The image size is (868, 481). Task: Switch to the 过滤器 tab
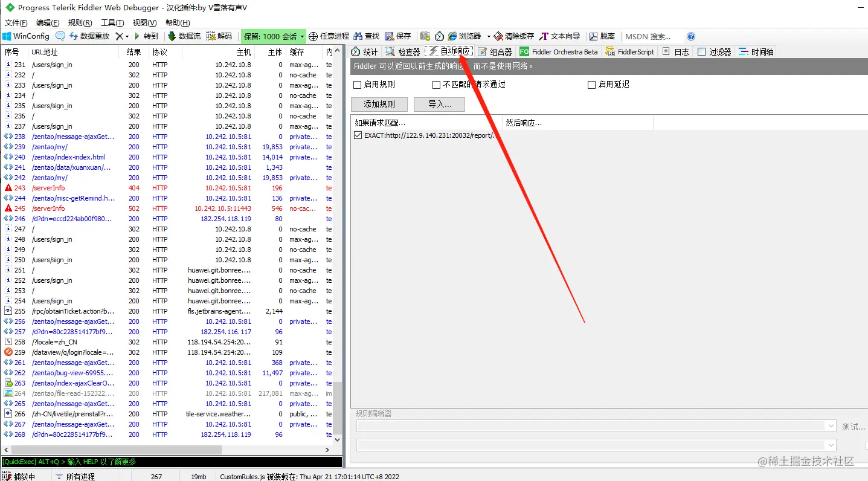coord(715,52)
